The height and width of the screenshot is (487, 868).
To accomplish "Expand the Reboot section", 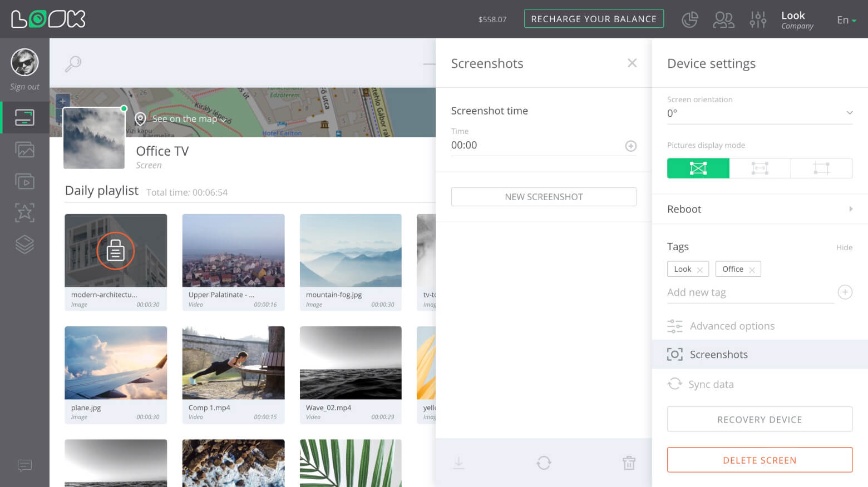I will point(759,209).
